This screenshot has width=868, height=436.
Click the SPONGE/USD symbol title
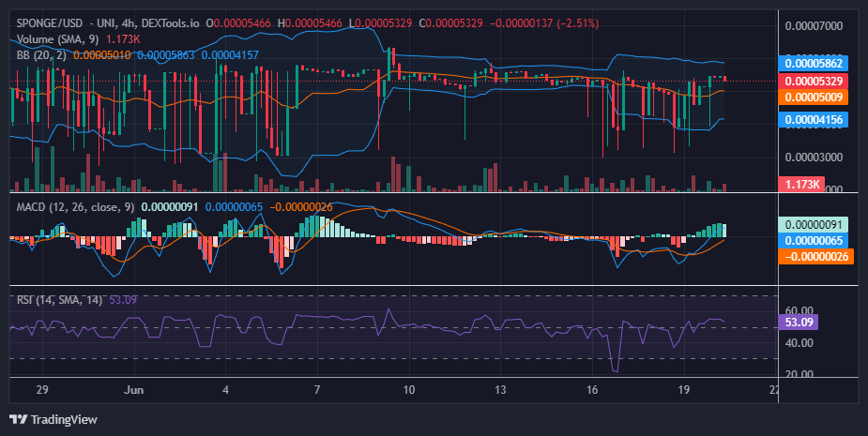50,23
